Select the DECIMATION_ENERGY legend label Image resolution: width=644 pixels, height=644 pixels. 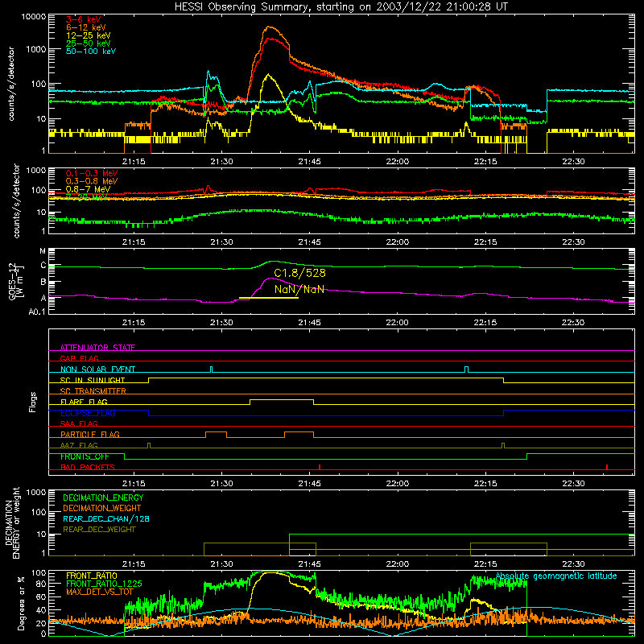pyautogui.click(x=103, y=497)
